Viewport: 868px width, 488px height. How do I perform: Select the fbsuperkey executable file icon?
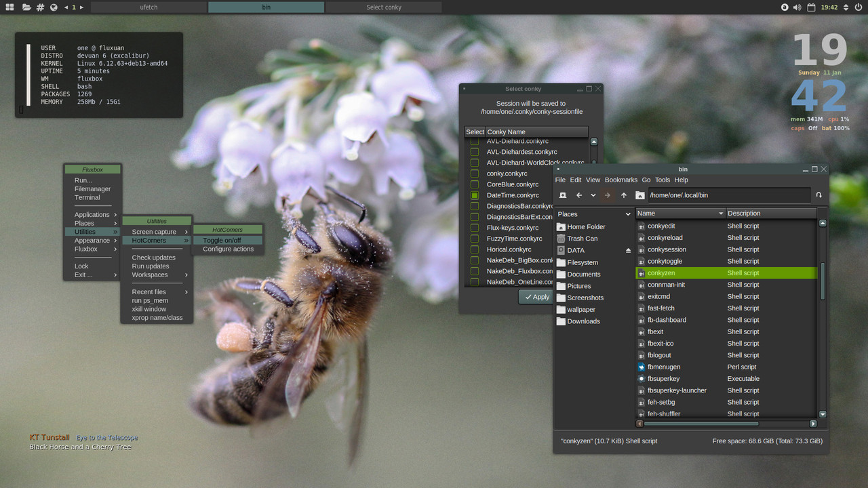pyautogui.click(x=642, y=379)
